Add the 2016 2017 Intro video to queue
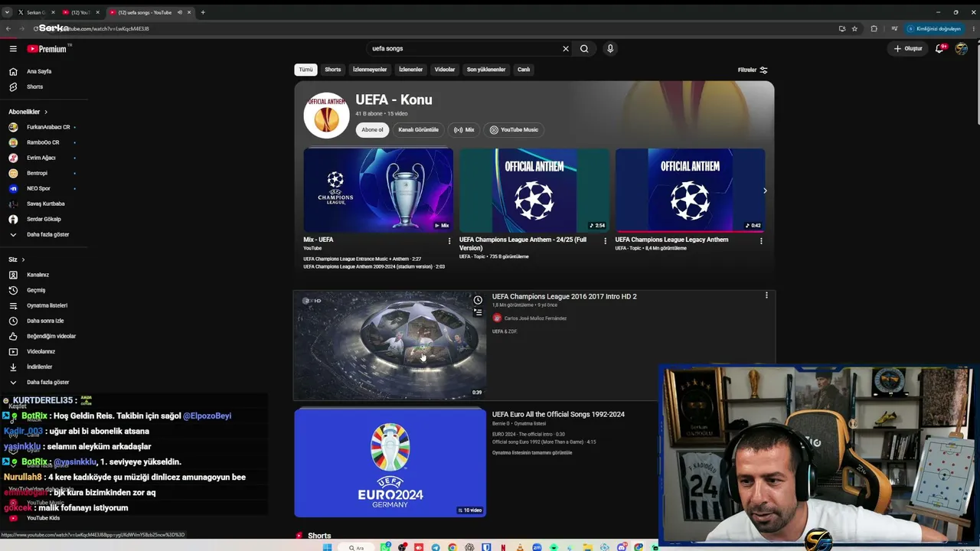980x551 pixels. tap(478, 312)
